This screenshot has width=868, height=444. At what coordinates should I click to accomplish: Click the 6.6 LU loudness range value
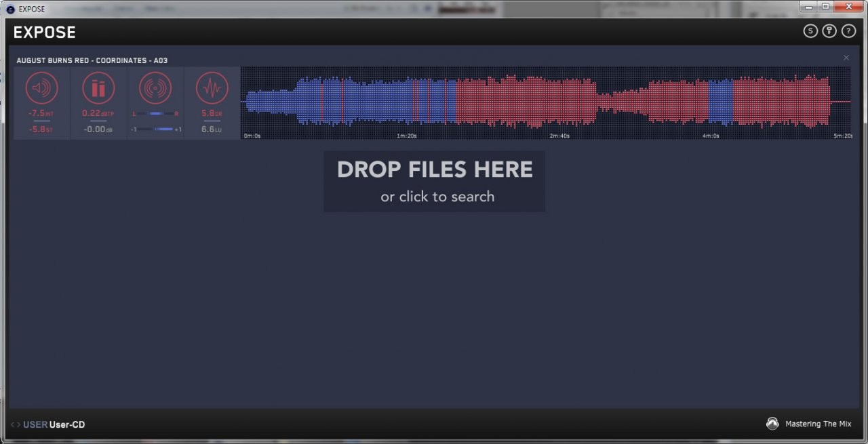(212, 129)
